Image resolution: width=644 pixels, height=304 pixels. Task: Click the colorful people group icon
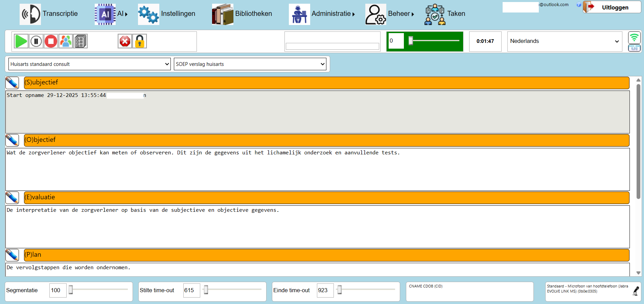click(x=66, y=41)
